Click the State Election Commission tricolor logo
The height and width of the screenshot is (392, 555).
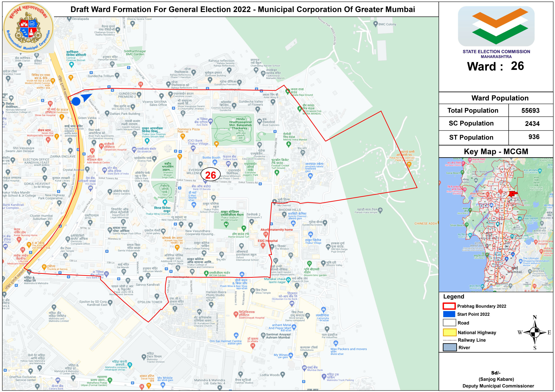[496, 26]
